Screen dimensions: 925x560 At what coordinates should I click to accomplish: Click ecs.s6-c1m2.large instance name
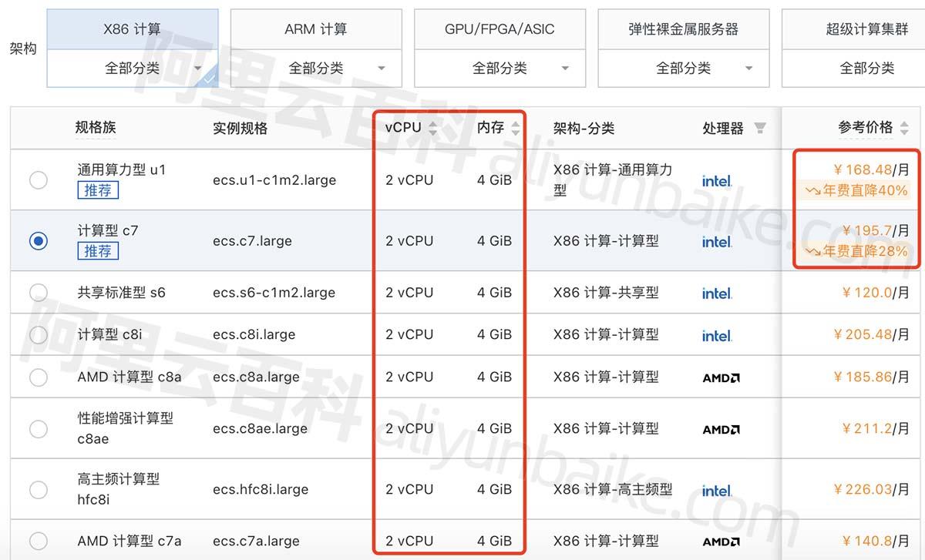pyautogui.click(x=274, y=293)
